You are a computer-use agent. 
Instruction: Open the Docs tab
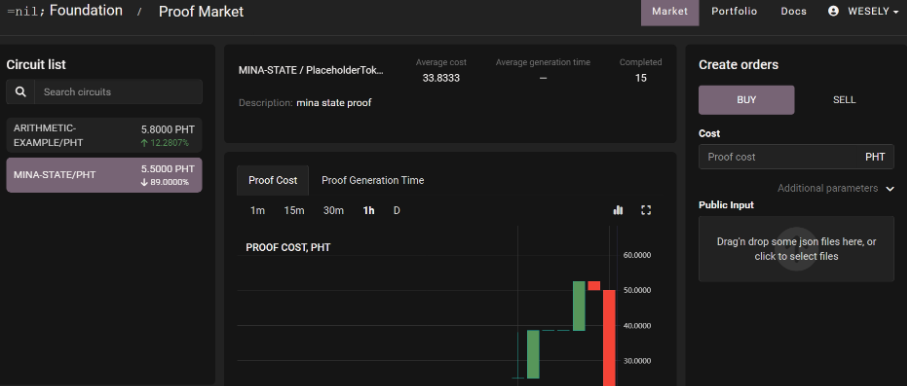[793, 12]
